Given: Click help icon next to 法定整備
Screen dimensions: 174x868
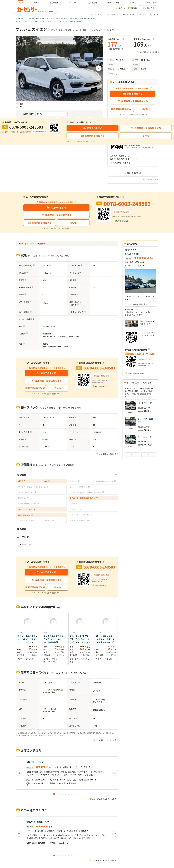Looking at the screenshot, I should (x=27, y=333).
